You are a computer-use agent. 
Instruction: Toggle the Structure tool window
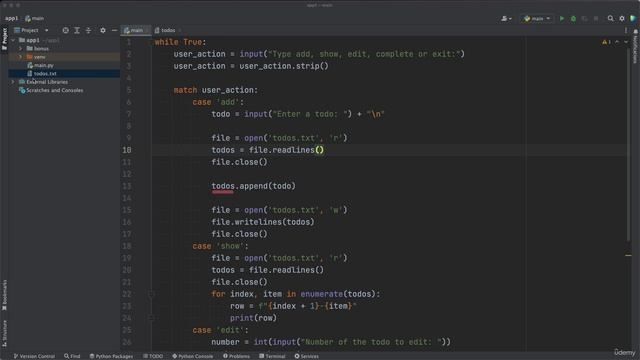coord(4,333)
